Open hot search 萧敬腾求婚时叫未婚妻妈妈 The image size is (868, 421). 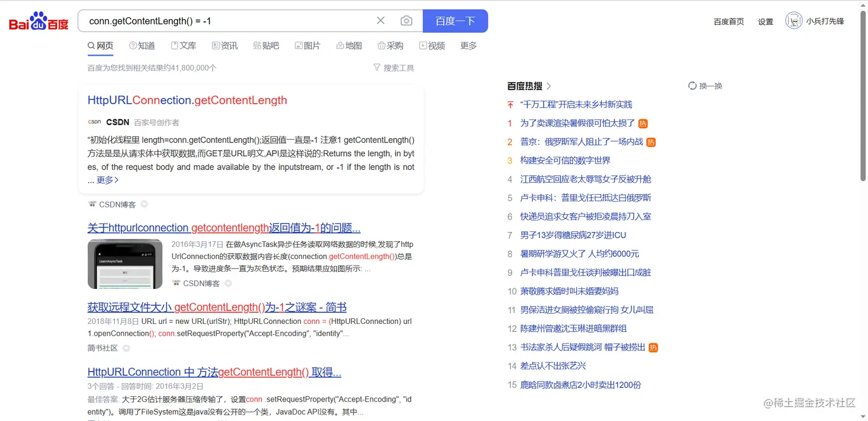569,291
